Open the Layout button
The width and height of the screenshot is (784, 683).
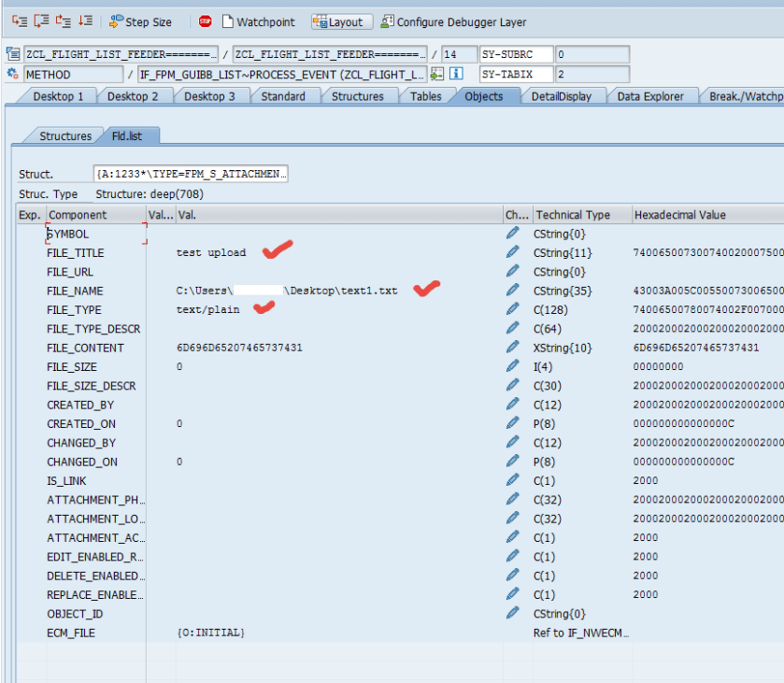[341, 21]
